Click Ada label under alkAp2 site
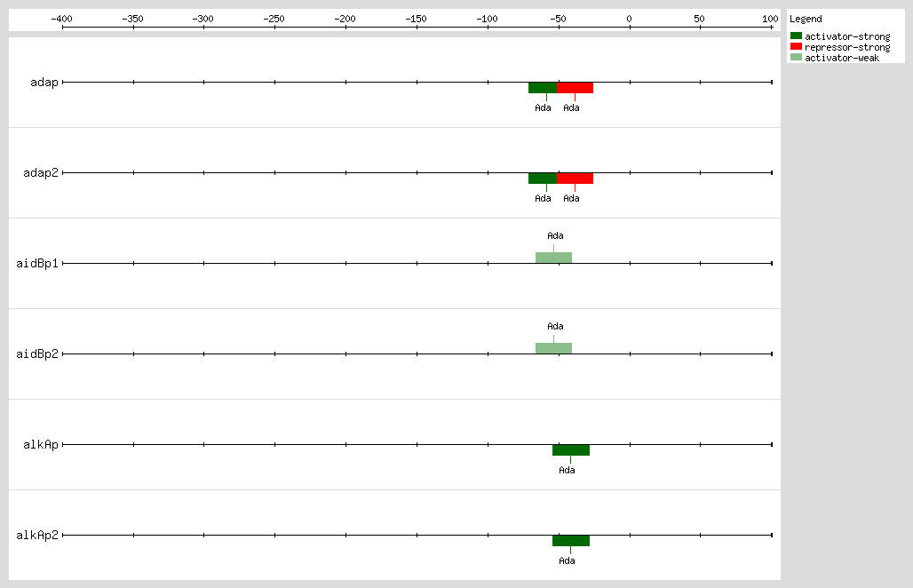This screenshot has height=588, width=913. coord(568,560)
